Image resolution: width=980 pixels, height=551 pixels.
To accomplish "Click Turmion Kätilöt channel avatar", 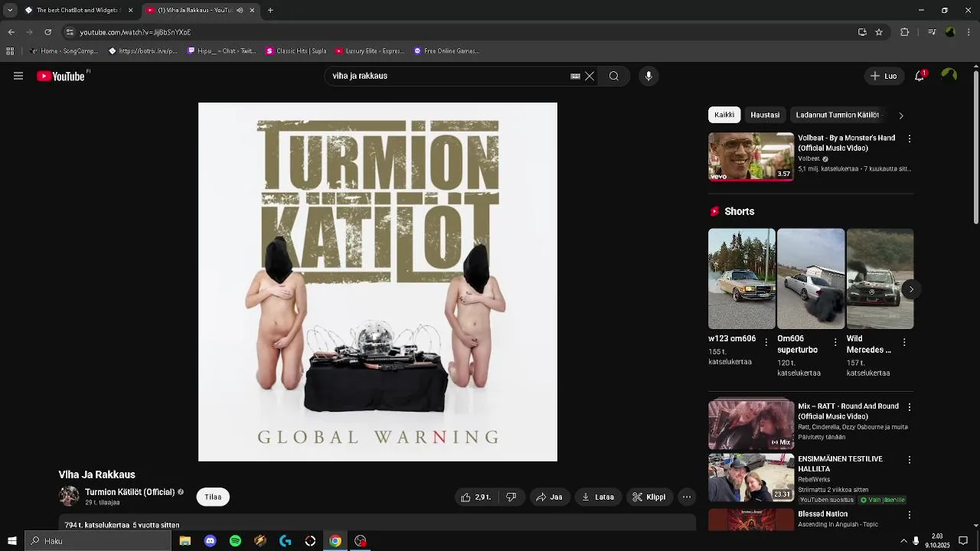I will coord(69,496).
